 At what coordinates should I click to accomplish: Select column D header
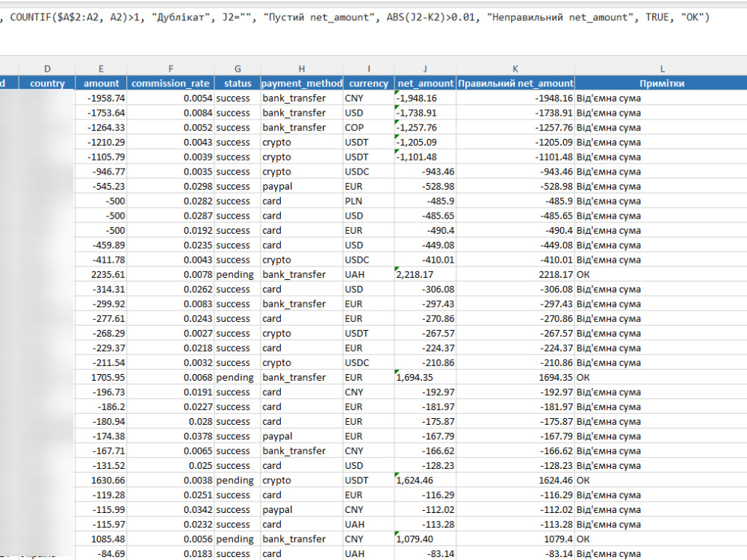tap(46, 69)
